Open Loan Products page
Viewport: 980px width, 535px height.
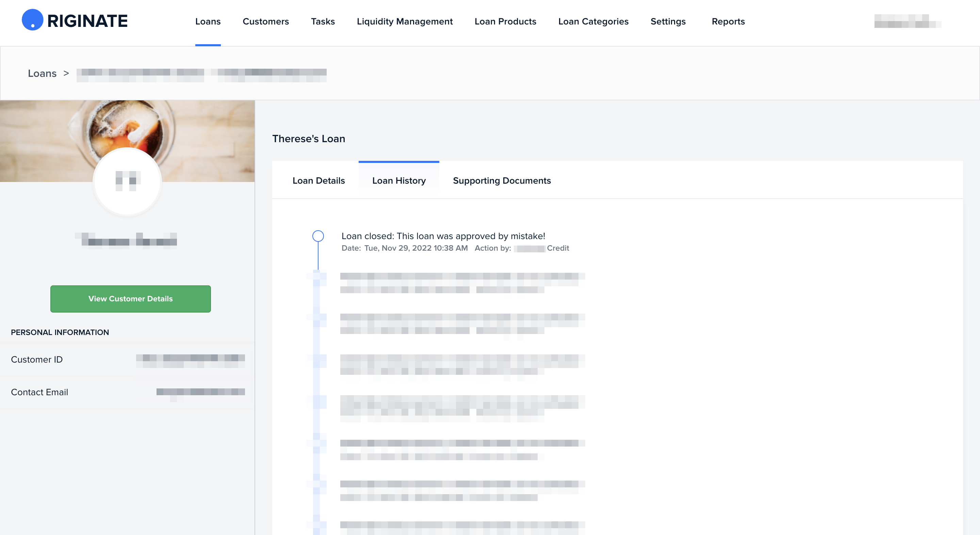[x=505, y=22]
